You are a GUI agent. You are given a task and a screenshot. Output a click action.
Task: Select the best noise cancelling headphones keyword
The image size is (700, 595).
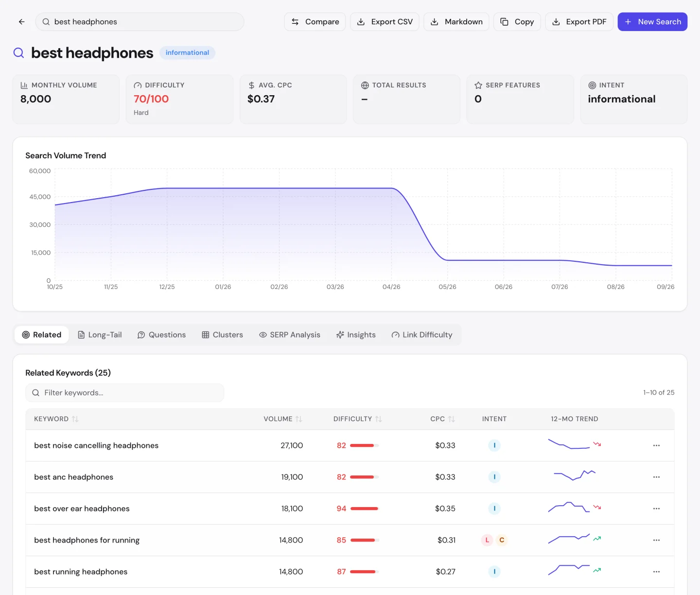point(96,445)
